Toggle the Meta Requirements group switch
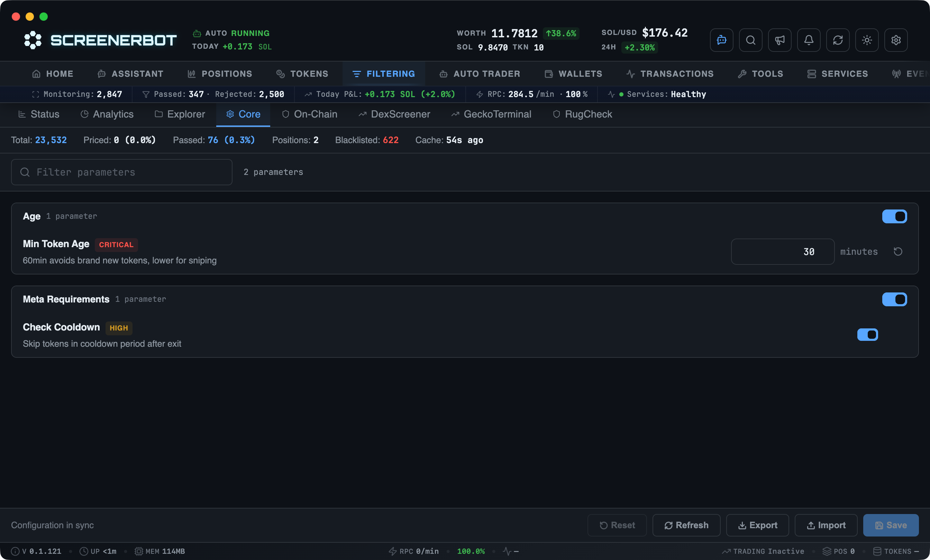Image resolution: width=930 pixels, height=560 pixels. pos(894,299)
